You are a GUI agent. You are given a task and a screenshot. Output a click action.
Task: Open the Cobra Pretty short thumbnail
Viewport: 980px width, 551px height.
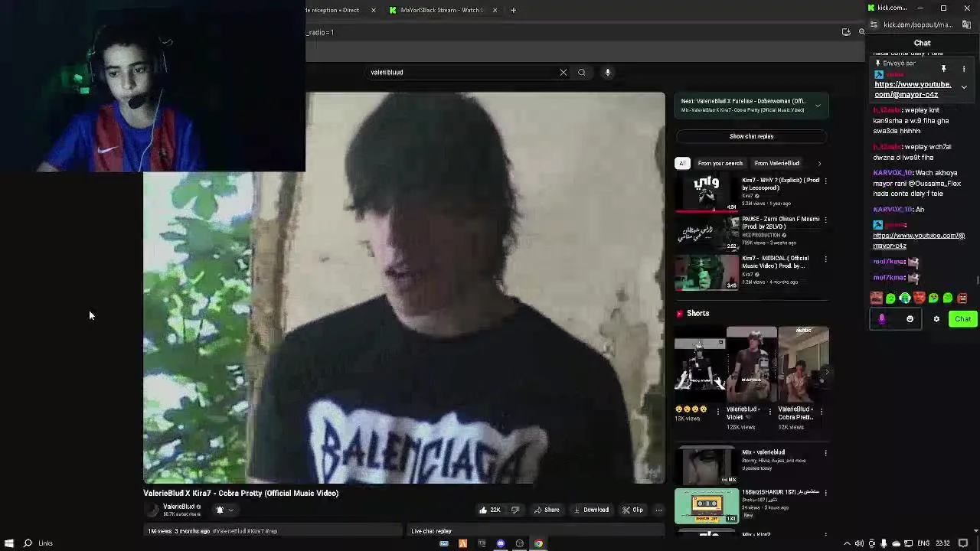click(x=803, y=364)
